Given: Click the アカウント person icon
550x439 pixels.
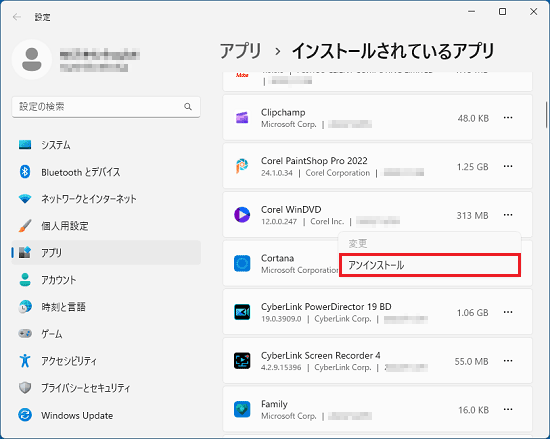Looking at the screenshot, I should tap(25, 279).
